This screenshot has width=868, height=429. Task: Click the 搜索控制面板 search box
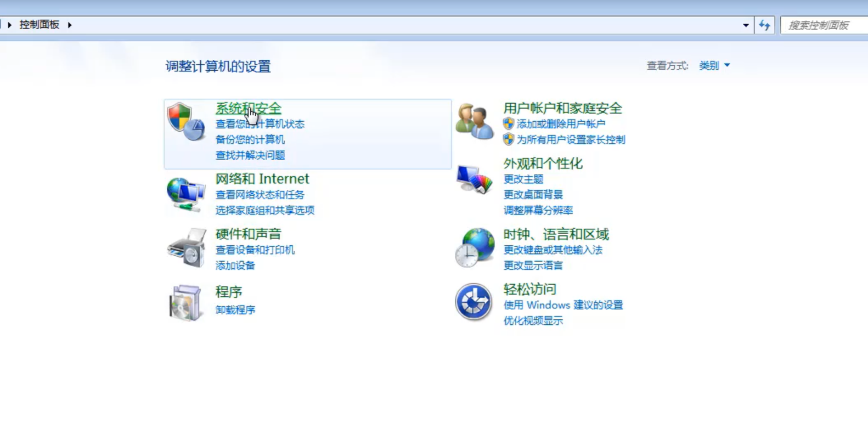coord(824,25)
